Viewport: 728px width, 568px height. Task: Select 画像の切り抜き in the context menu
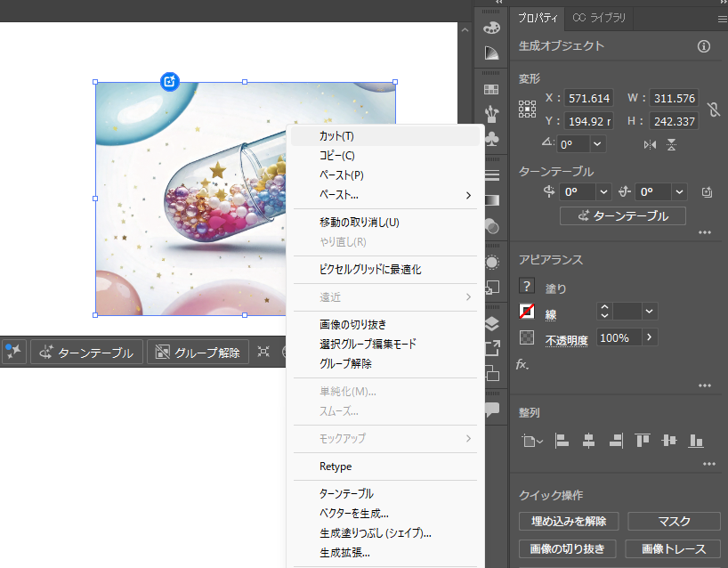pos(352,324)
